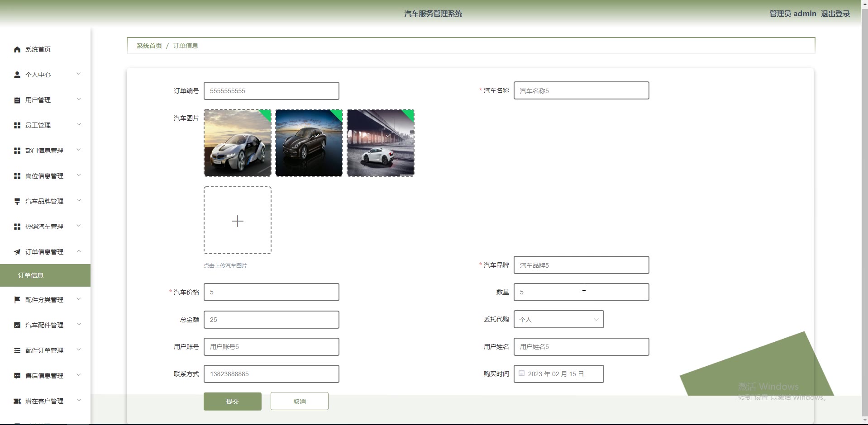
Task: Open the 委托代购 dropdown
Action: 558,320
